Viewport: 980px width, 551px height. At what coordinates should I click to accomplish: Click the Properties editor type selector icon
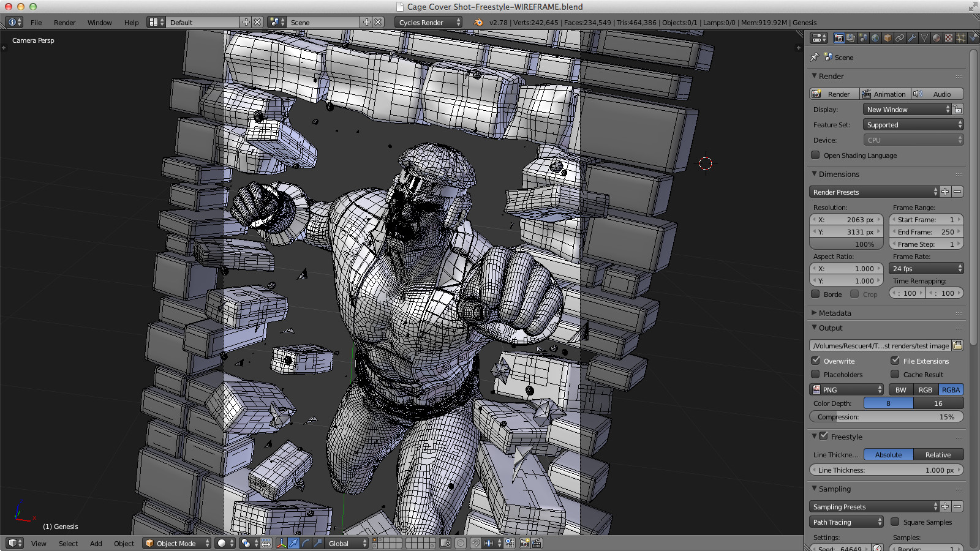click(819, 38)
